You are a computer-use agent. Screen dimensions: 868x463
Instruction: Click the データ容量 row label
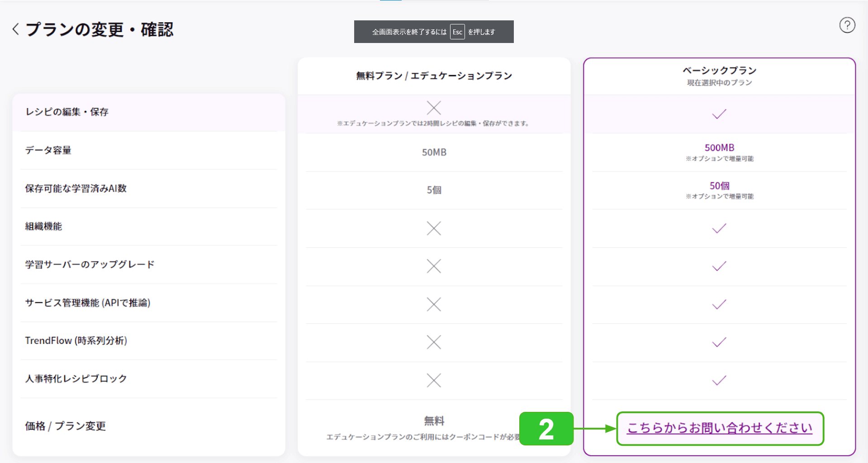[x=48, y=150]
